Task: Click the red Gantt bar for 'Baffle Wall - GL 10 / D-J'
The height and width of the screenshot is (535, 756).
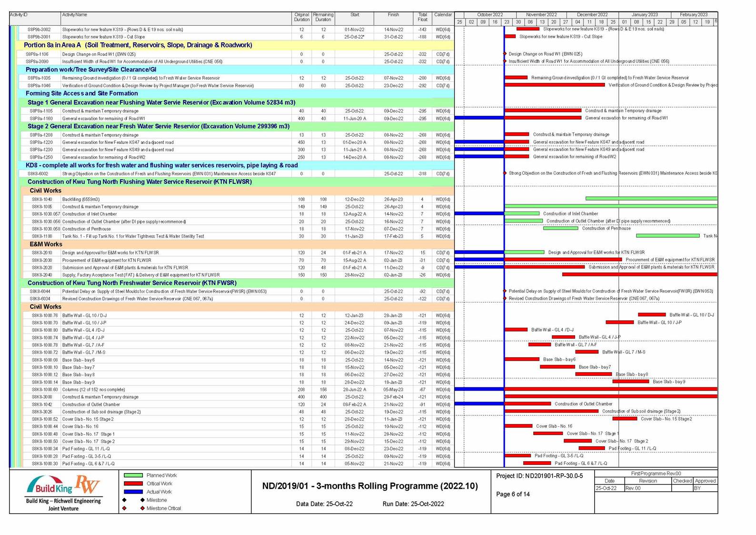Action: [652, 315]
